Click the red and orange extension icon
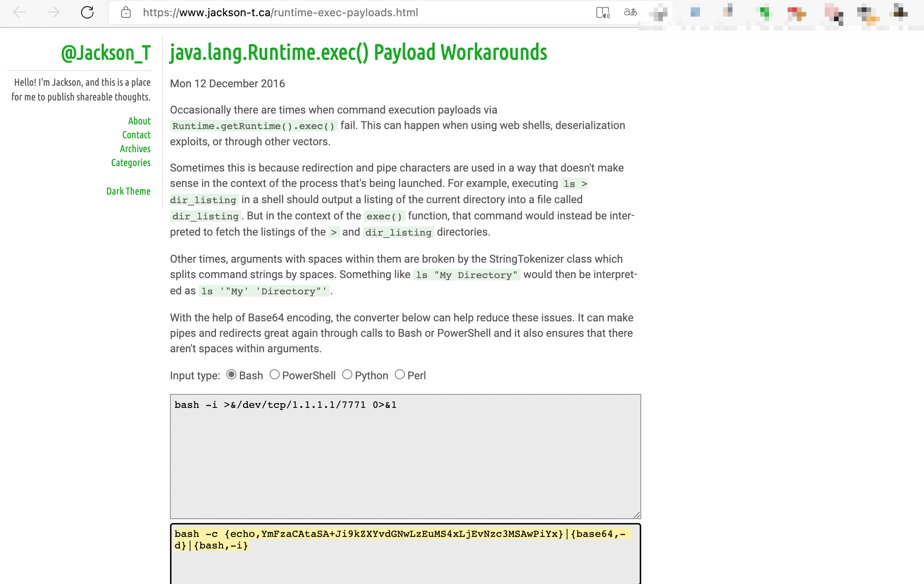 [x=797, y=14]
